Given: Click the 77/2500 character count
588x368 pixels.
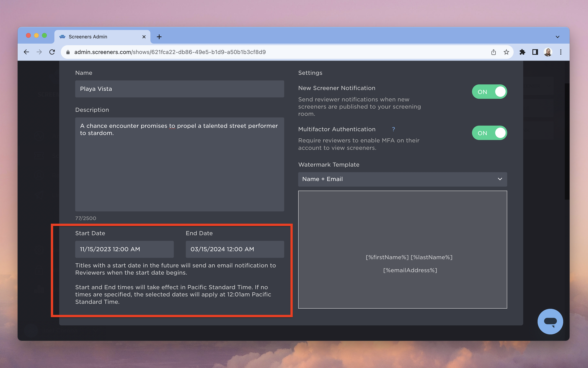Looking at the screenshot, I should click(x=86, y=218).
